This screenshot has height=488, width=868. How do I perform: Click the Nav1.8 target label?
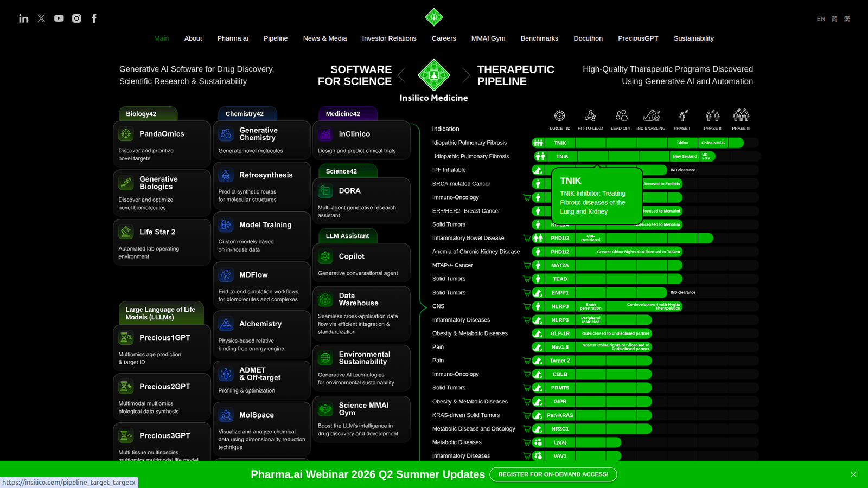click(x=560, y=347)
